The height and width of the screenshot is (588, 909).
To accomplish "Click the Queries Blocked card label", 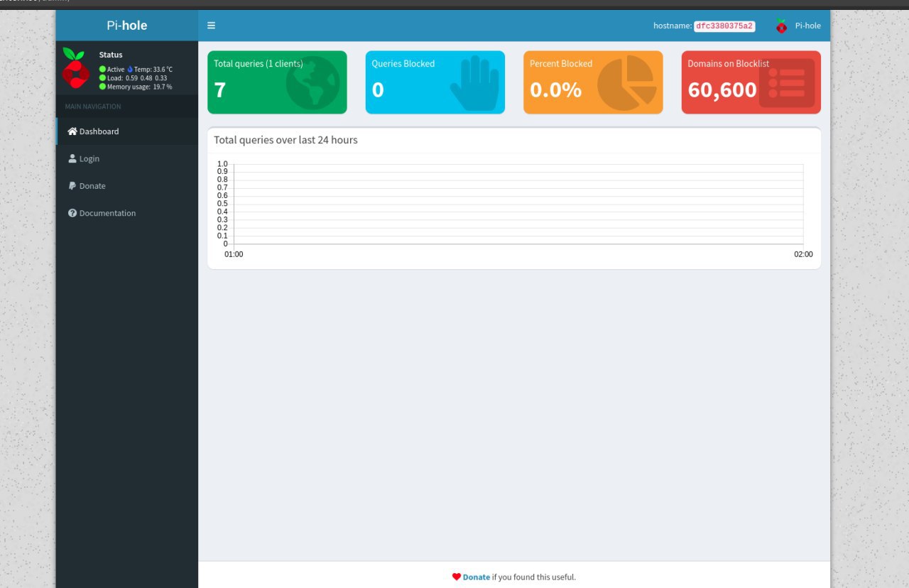I will pyautogui.click(x=403, y=63).
